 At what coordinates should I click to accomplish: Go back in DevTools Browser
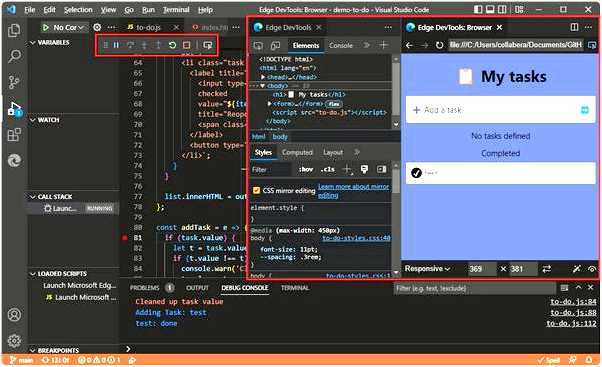409,45
